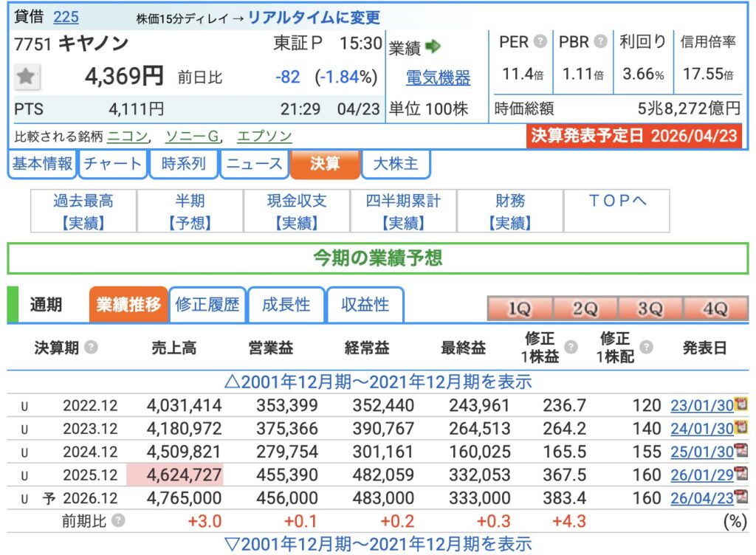Screen dimensions: 756x555
Task: Click the help icon next to PBR
Action: click(x=602, y=41)
